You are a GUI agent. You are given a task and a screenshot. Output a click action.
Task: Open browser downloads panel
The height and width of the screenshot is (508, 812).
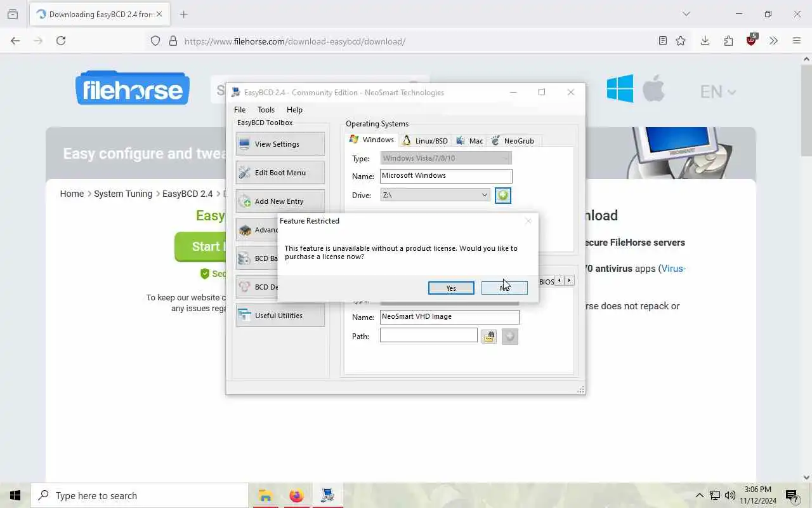(x=705, y=41)
